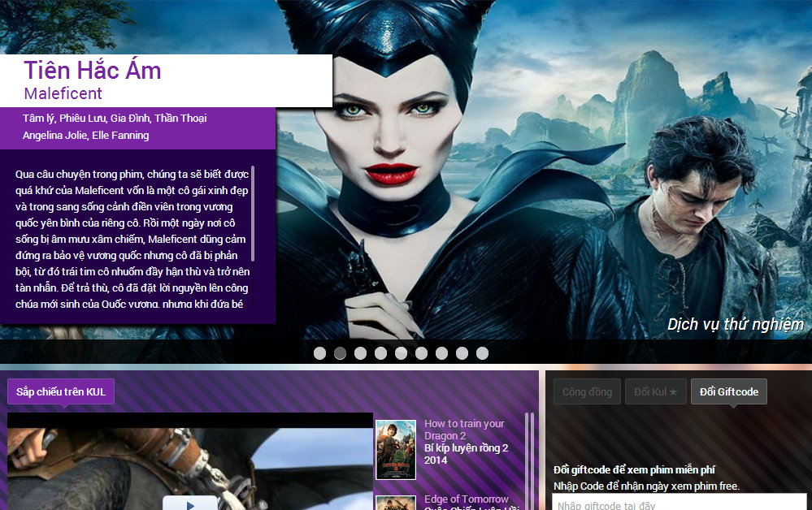Go to the first carousel slide dot
This screenshot has height=510, width=812.
pos(320,352)
